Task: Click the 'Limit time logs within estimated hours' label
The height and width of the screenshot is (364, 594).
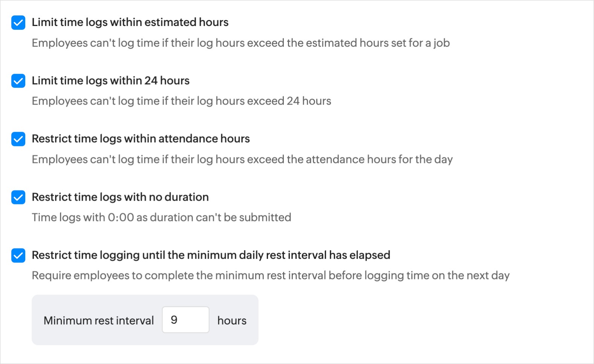Action: tap(130, 22)
